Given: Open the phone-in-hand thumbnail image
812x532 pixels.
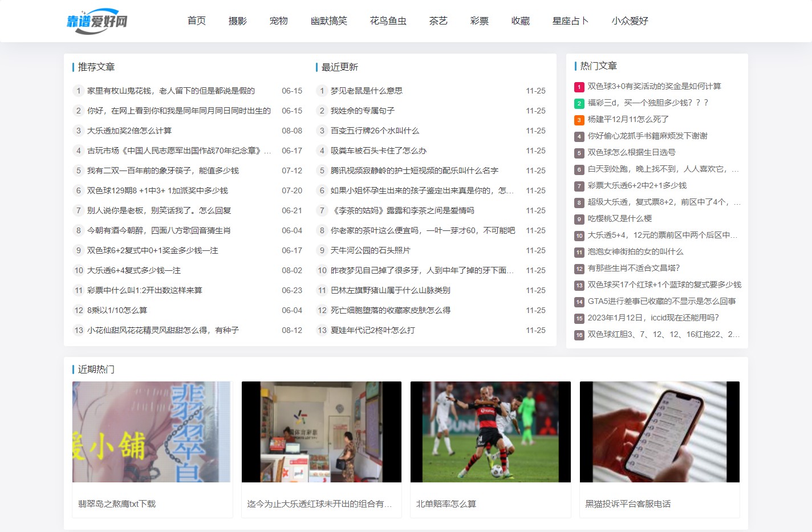Looking at the screenshot, I should [x=660, y=432].
